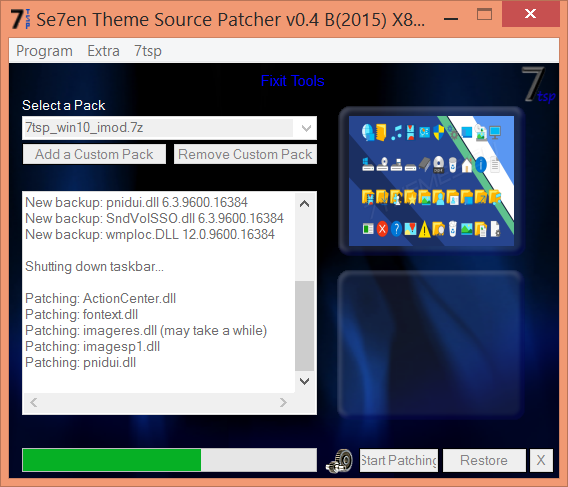Click the DVD disc drive icon in preview

pyautogui.click(x=438, y=165)
